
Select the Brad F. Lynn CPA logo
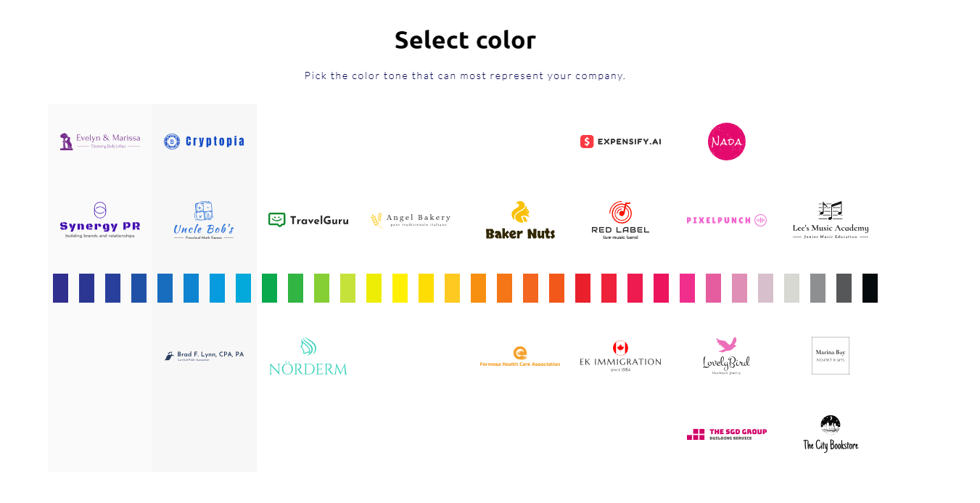coord(204,356)
